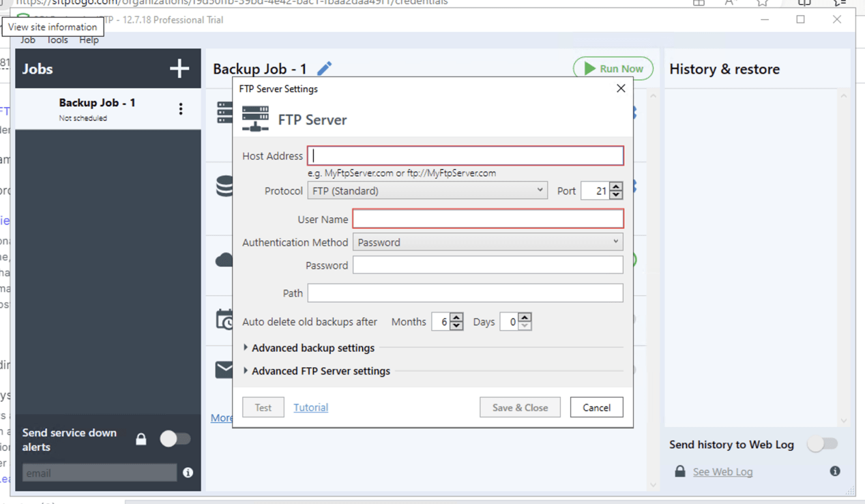
Task: Click the Save & Close button
Action: pos(520,407)
